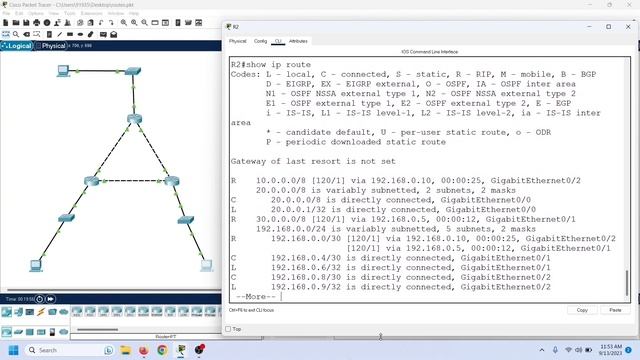640x360 pixels.
Task: Click the Undo arrow icon
Action: [x=101, y=23]
